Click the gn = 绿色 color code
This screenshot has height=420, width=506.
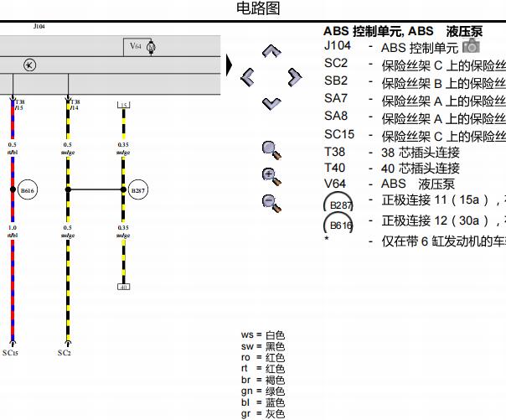pyautogui.click(x=263, y=391)
